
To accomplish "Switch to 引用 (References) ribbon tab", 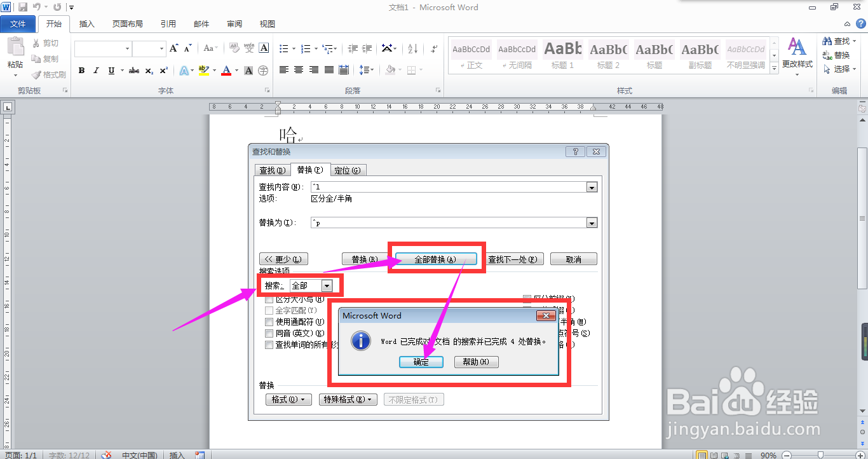I will pos(168,24).
